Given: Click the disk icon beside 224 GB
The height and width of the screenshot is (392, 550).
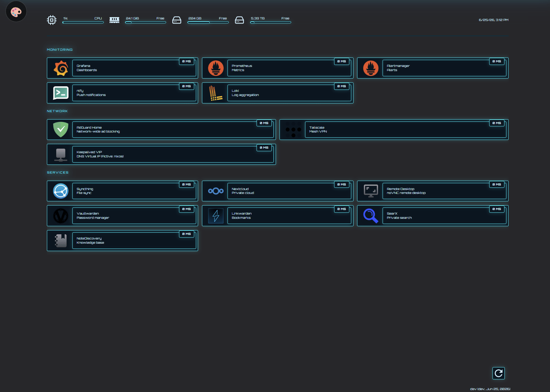Looking at the screenshot, I should point(177,20).
